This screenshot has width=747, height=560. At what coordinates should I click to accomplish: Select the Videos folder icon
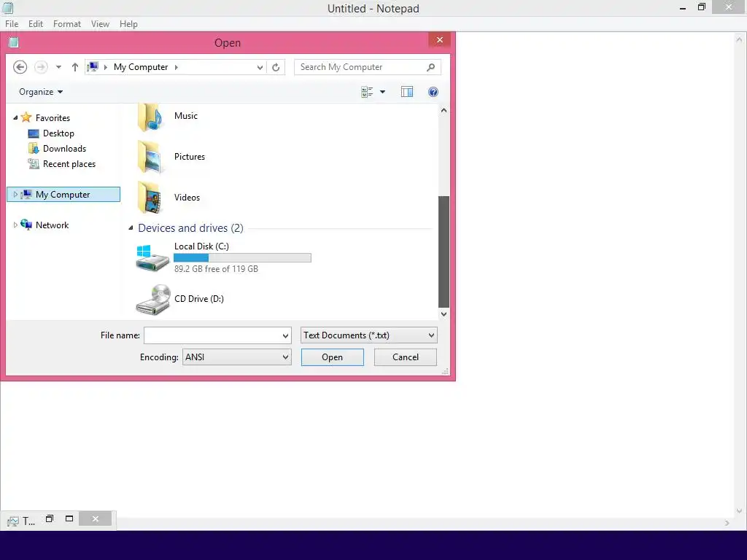point(150,198)
